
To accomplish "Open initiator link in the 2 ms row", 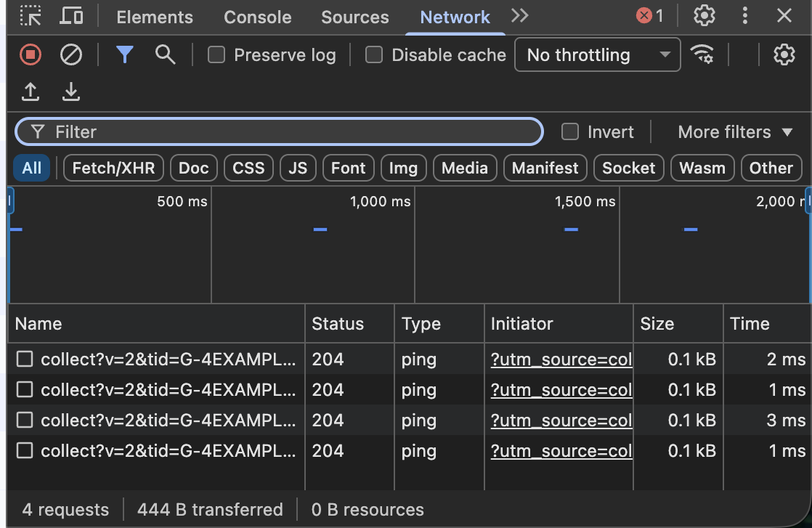I will (561, 360).
